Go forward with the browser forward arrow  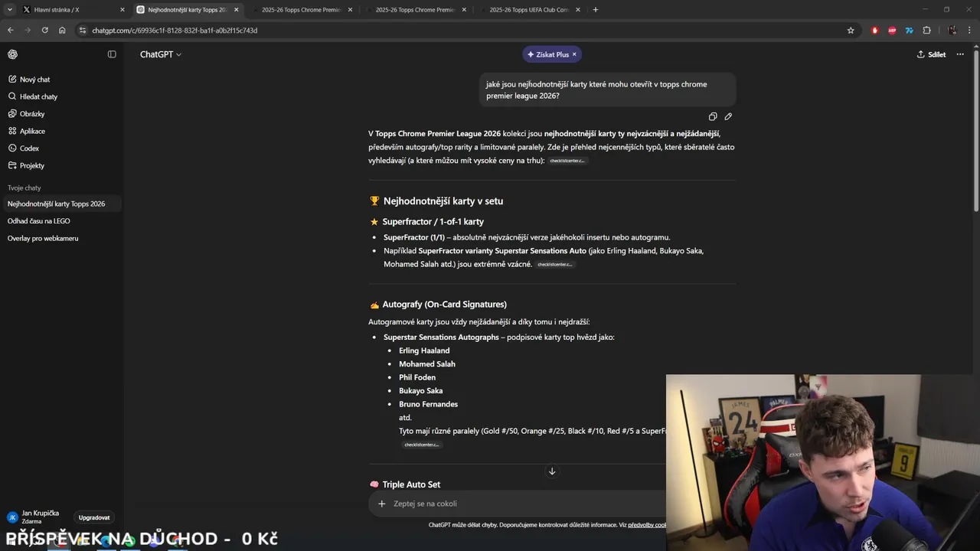point(28,31)
